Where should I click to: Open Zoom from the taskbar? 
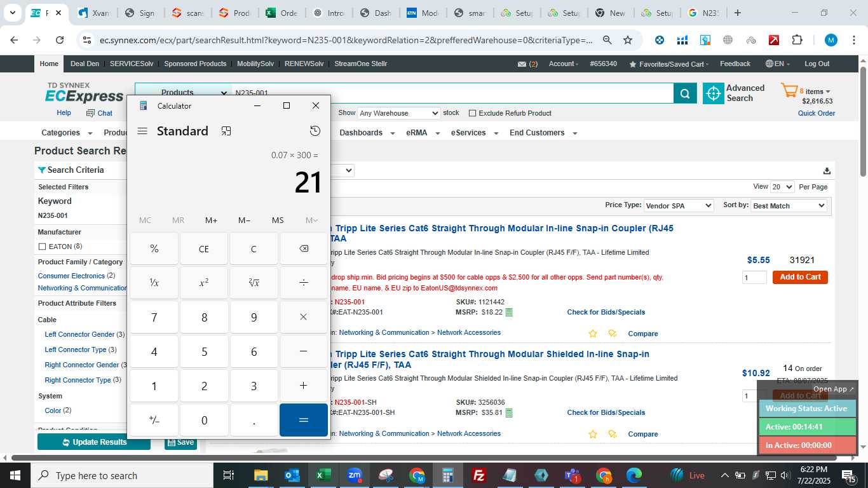pyautogui.click(x=355, y=475)
